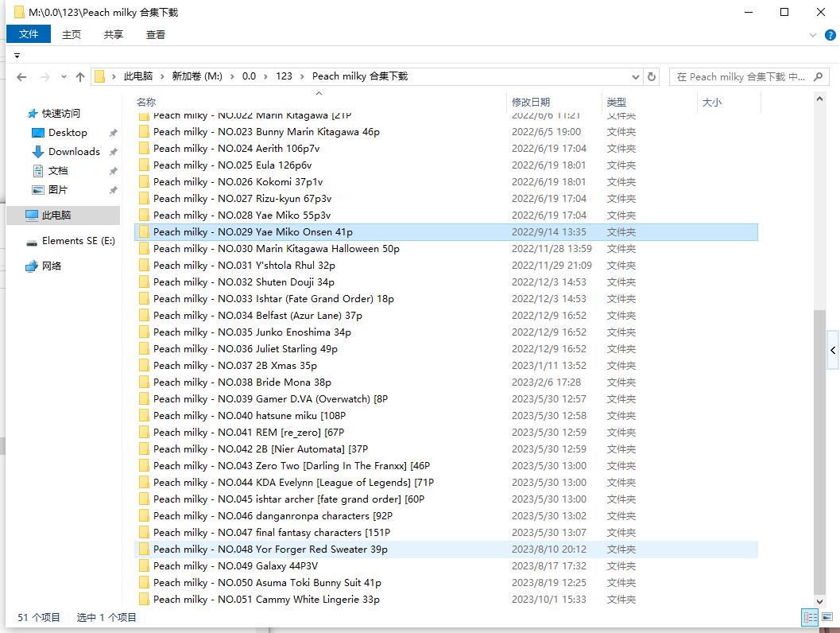The image size is (840, 633).
Task: Select NO.031 Y'shtola Rhul 32p folder name
Action: [244, 266]
